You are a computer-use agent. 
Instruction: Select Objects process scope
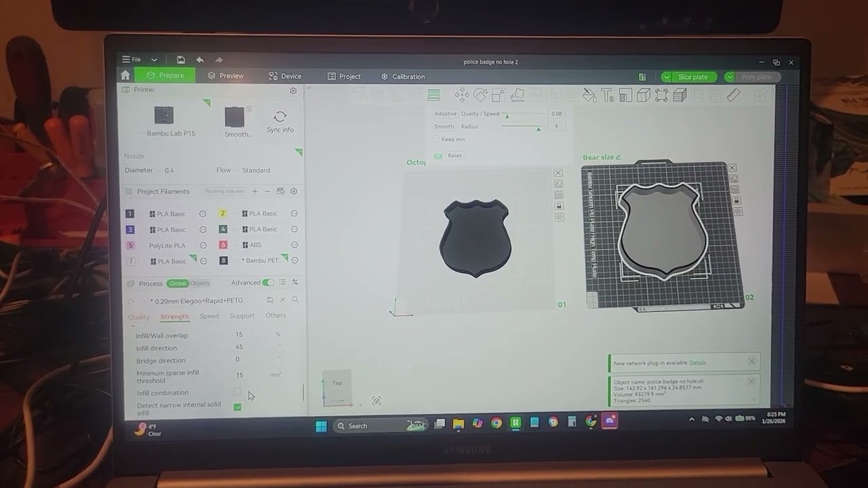(199, 283)
